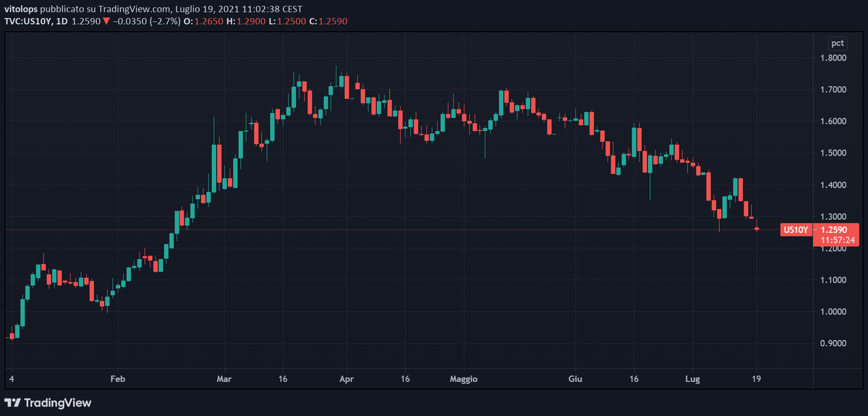The width and height of the screenshot is (868, 416).
Task: Click the '4' time axis label
Action: [x=11, y=378]
